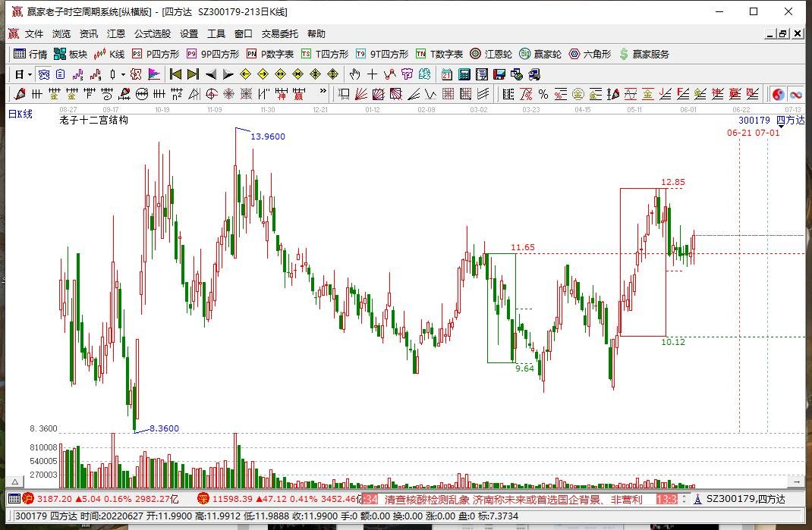Save chart with floppy disk icon

(499, 74)
